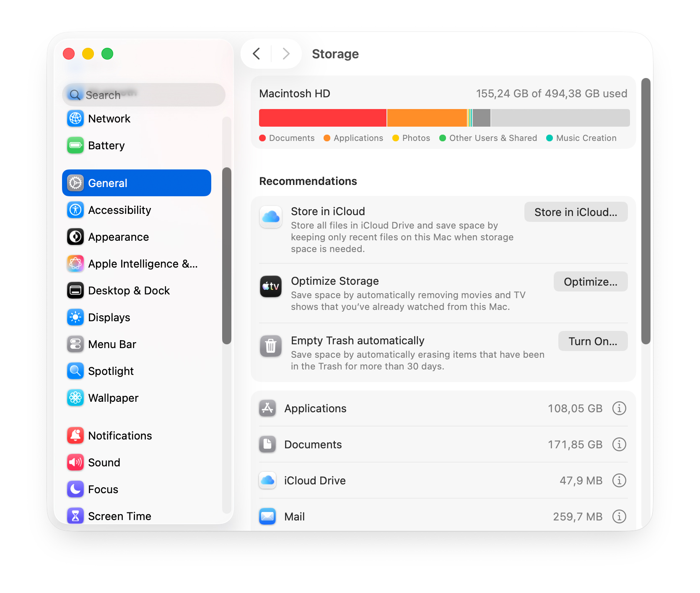
Task: Click the orange Applications segment of storage bar
Action: [x=427, y=118]
